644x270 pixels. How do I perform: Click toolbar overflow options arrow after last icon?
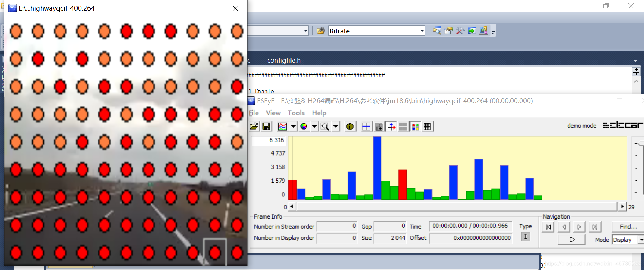click(x=493, y=32)
